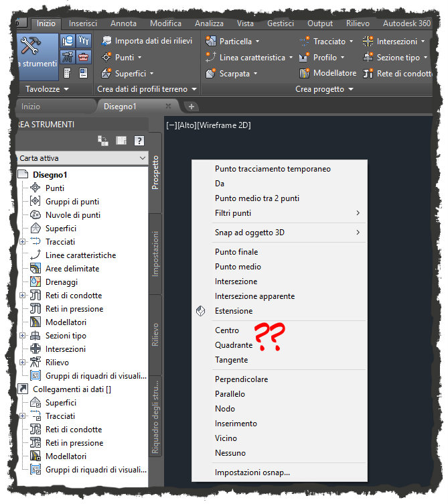Click the red toolbox tavolozze icon

click(84, 57)
